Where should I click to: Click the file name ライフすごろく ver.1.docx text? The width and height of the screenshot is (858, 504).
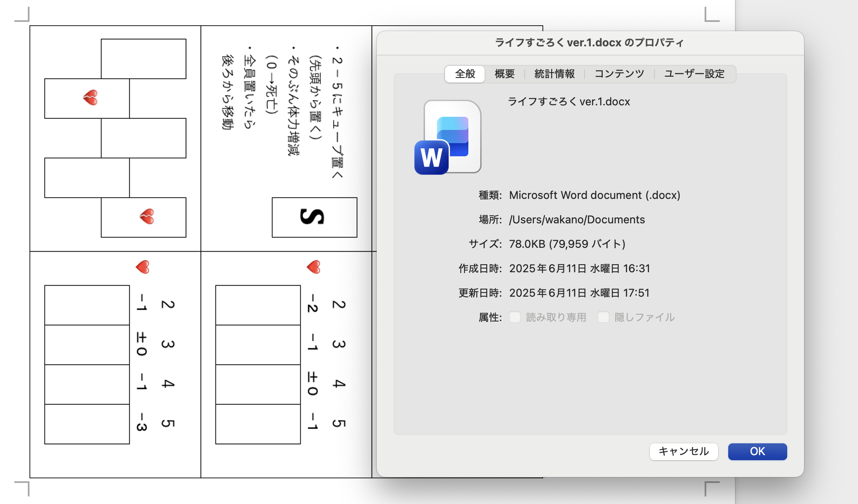tap(568, 102)
